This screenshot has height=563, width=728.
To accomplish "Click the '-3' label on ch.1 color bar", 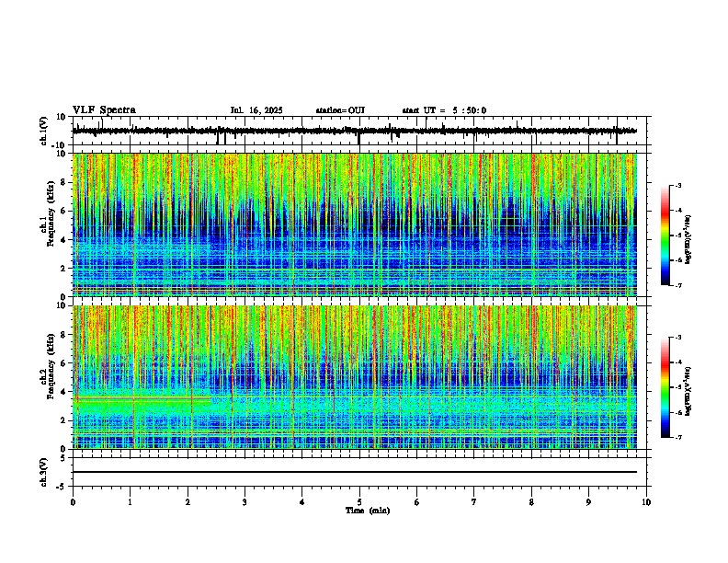I will 678,186.
